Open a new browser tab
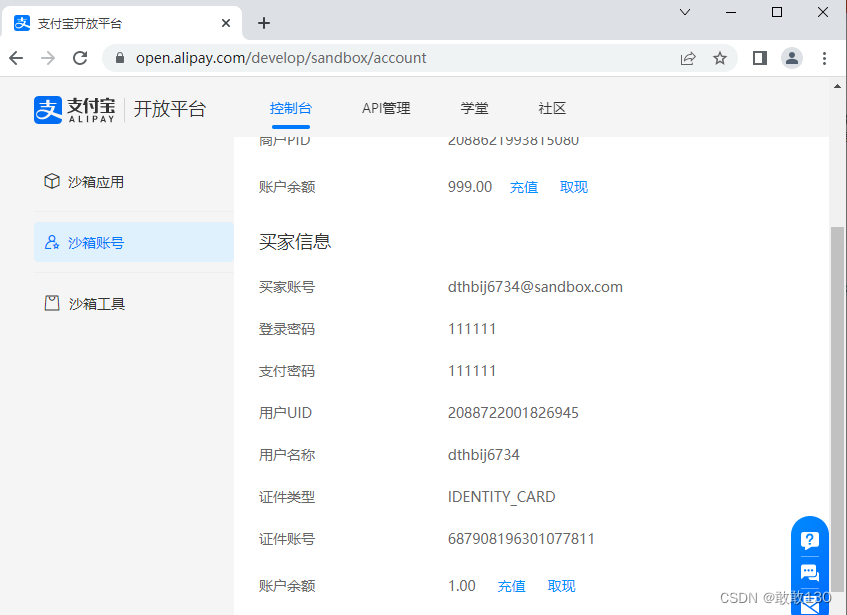Viewport: 847px width, 615px height. (264, 23)
